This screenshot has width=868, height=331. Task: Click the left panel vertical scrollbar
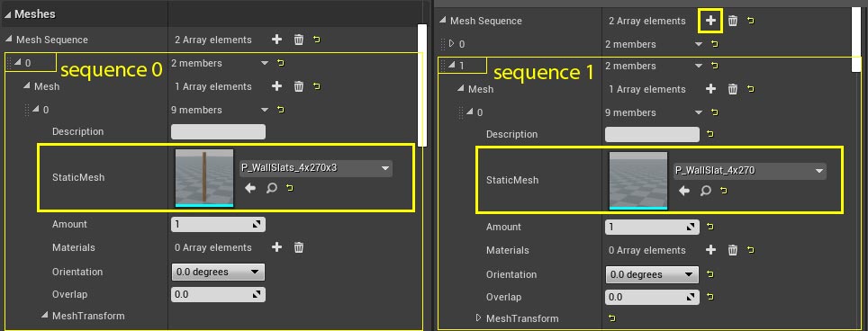[421, 85]
